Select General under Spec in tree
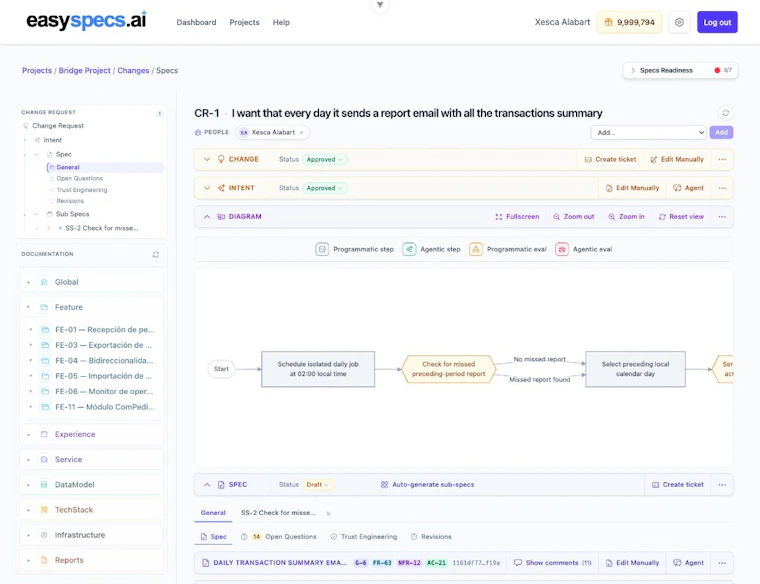This screenshot has height=584, width=760. click(x=105, y=167)
